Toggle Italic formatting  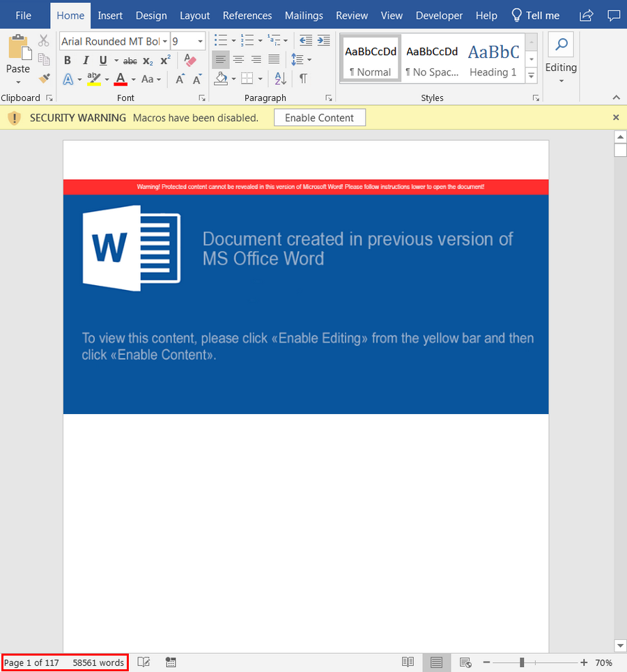(x=86, y=61)
